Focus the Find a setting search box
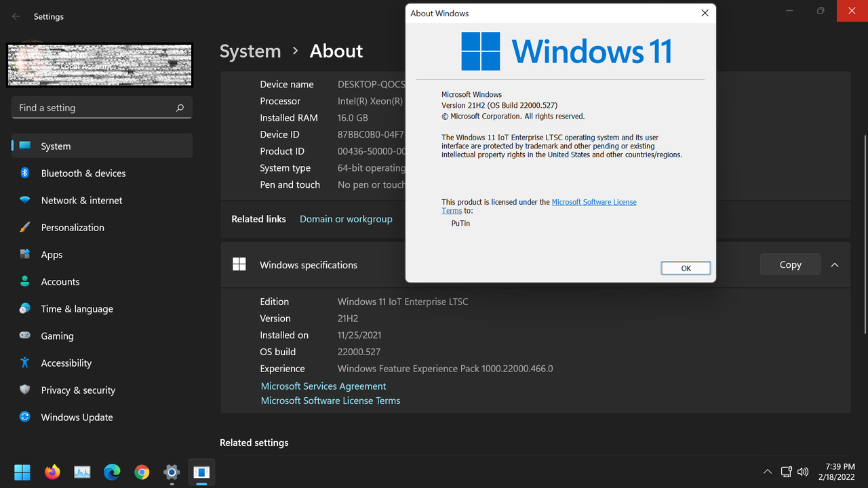 tap(102, 108)
